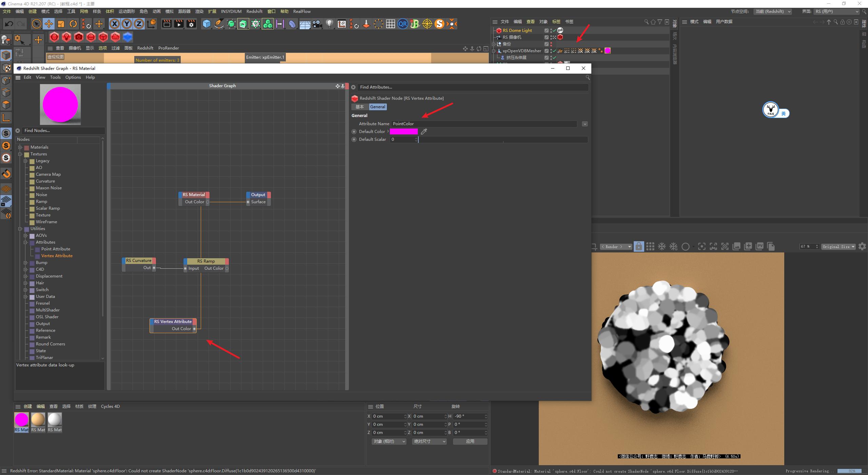This screenshot has width=868, height=475.
Task: Render to Picture Viewer
Action: click(x=179, y=24)
